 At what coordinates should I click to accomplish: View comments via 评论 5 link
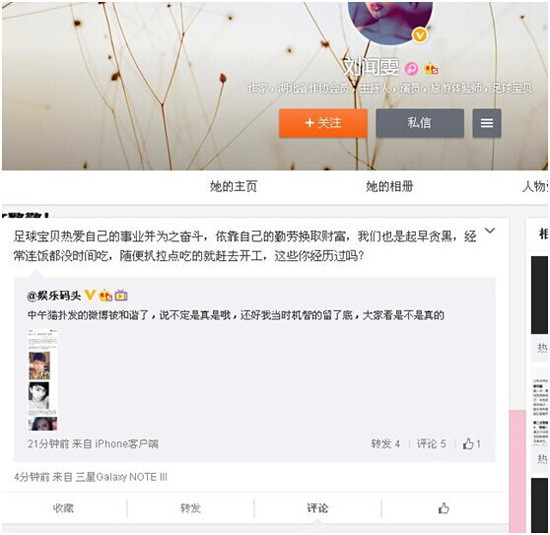point(431,444)
